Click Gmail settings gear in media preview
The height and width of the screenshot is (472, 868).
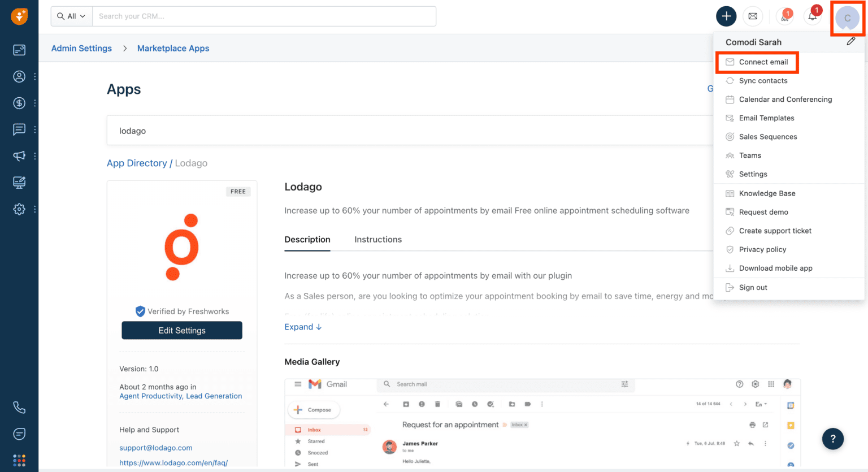[756, 384]
